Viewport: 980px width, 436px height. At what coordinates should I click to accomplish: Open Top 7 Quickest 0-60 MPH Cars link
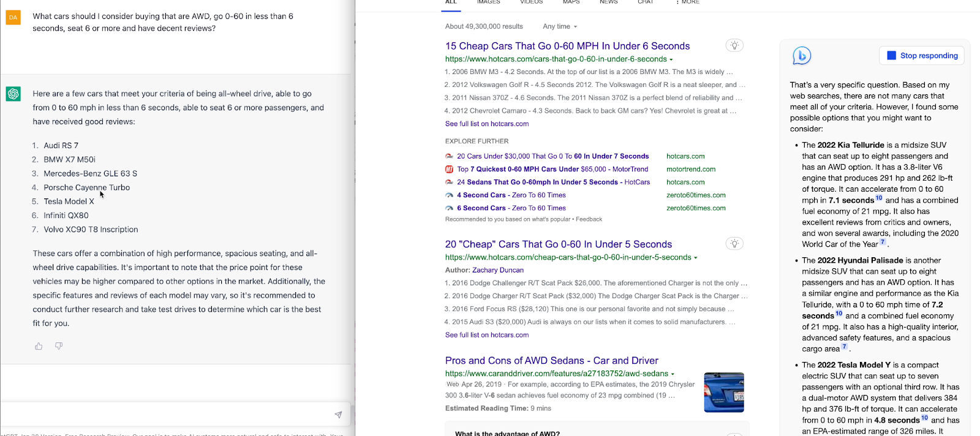click(x=552, y=169)
